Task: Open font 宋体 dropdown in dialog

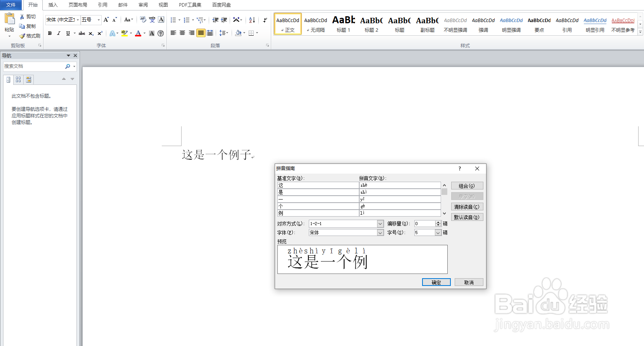Action: pyautogui.click(x=380, y=232)
